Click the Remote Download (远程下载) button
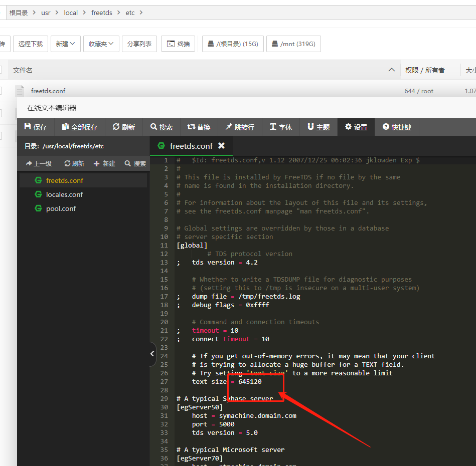Screen dimensions: 476x466 (x=31, y=44)
